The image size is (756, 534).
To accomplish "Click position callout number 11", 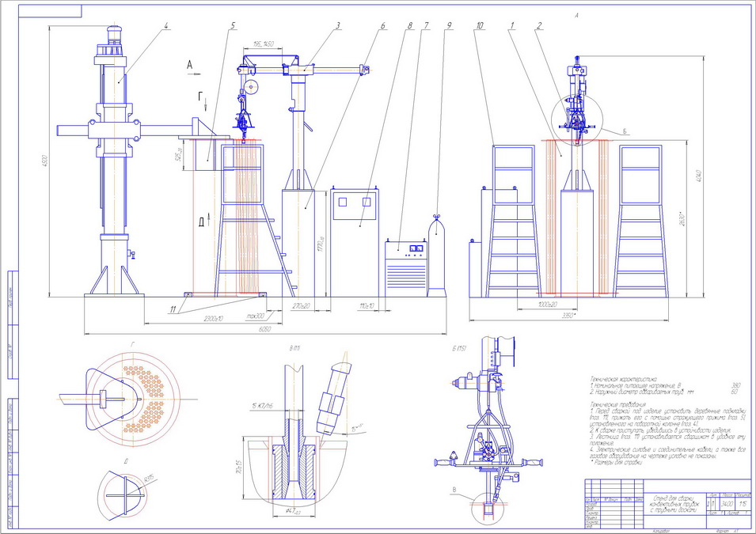I will pos(173,309).
